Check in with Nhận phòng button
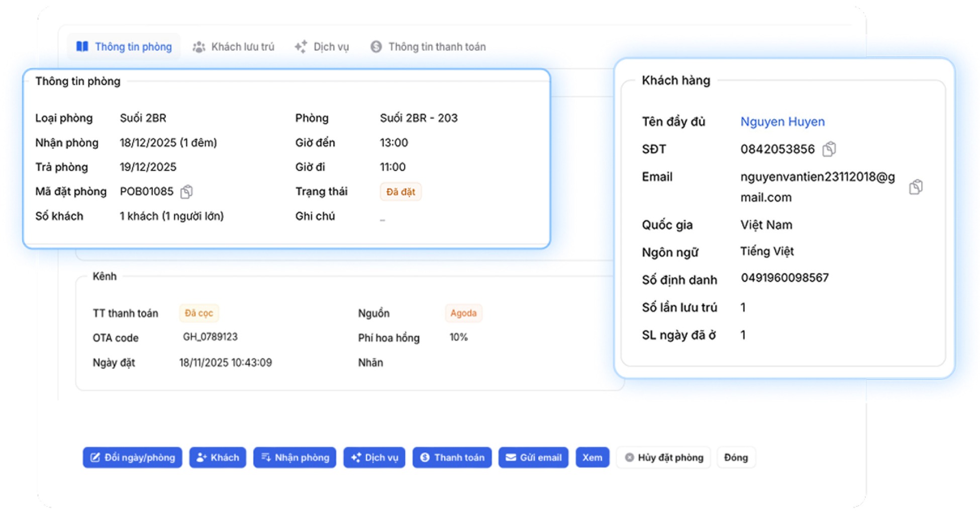Image resolution: width=980 pixels, height=515 pixels. tap(295, 458)
